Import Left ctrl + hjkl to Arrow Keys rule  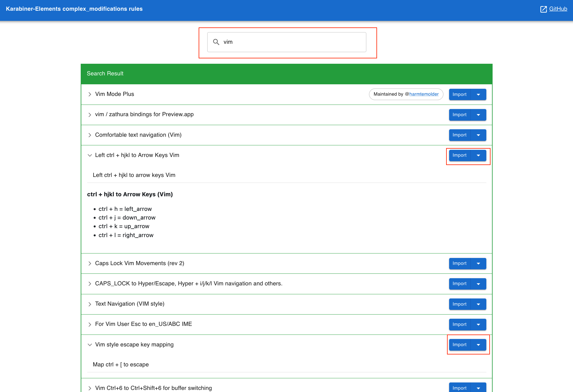coord(460,155)
